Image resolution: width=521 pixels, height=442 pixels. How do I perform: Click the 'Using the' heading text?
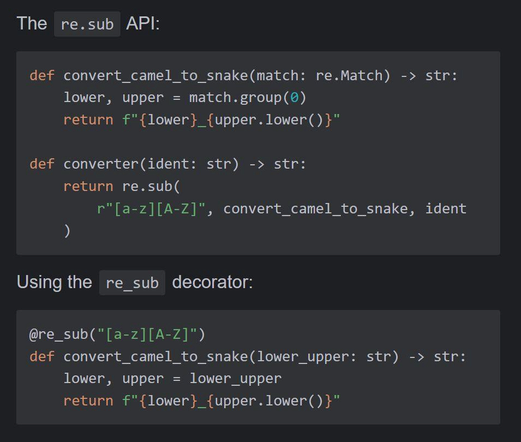54,282
